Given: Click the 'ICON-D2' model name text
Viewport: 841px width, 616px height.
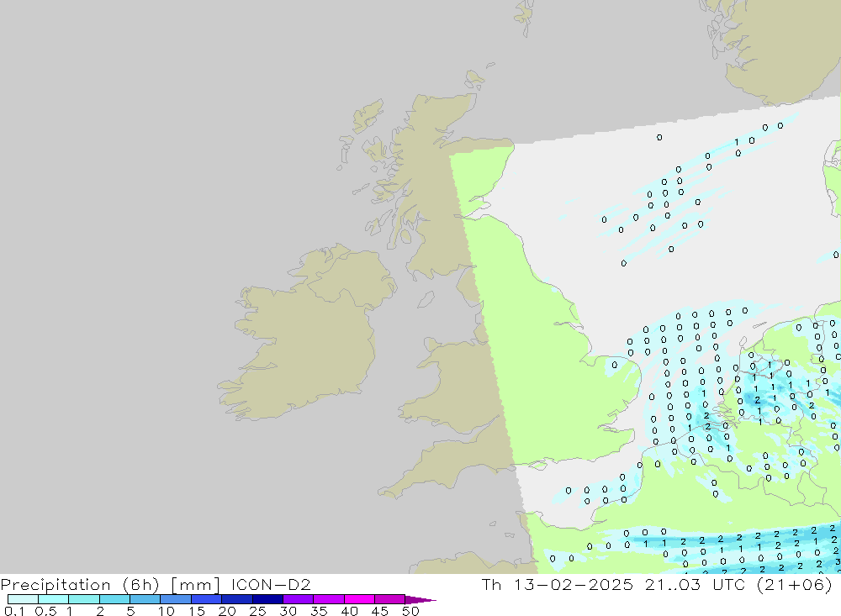Looking at the screenshot, I should [271, 584].
